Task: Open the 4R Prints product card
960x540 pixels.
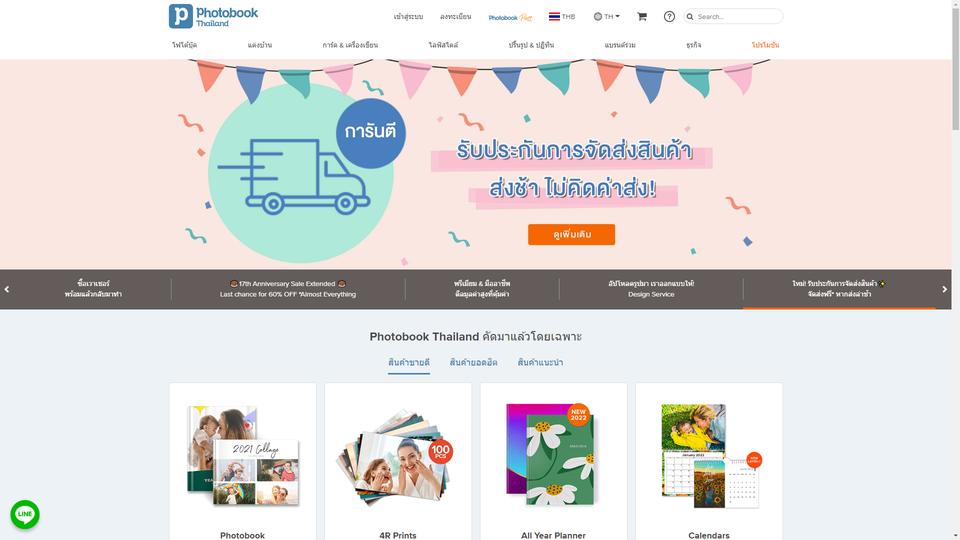Action: coord(398,462)
